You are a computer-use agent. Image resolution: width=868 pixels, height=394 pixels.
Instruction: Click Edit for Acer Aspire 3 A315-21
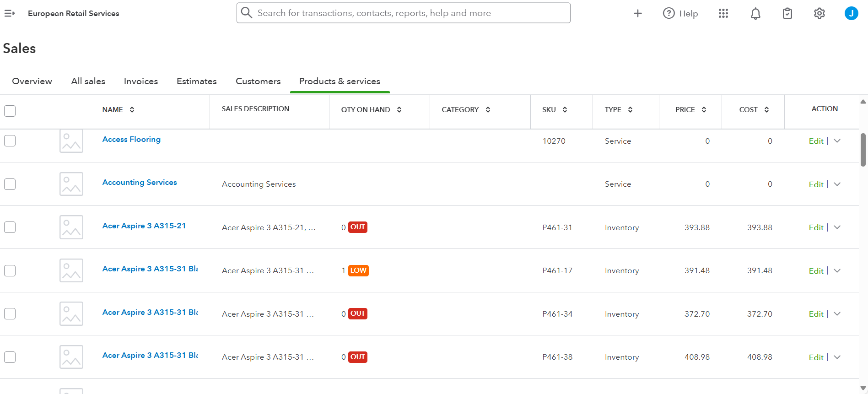816,227
